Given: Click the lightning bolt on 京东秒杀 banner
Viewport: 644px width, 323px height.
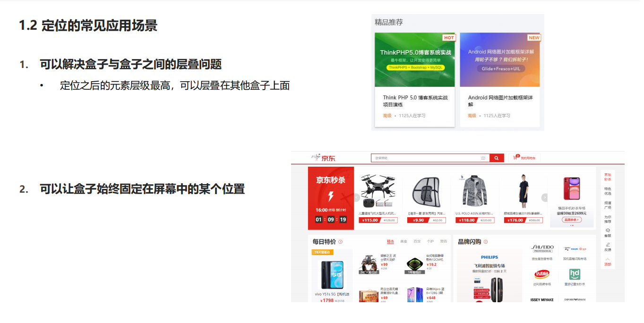Looking at the screenshot, I should [331, 196].
